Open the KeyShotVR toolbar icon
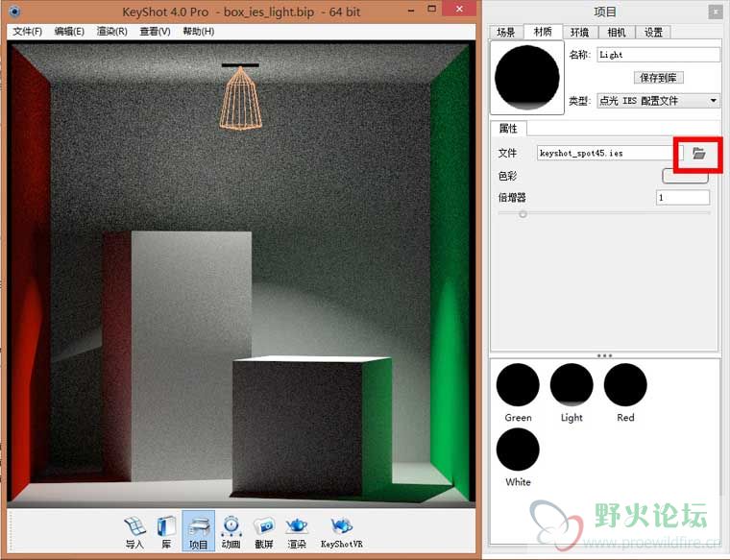 pos(342,531)
